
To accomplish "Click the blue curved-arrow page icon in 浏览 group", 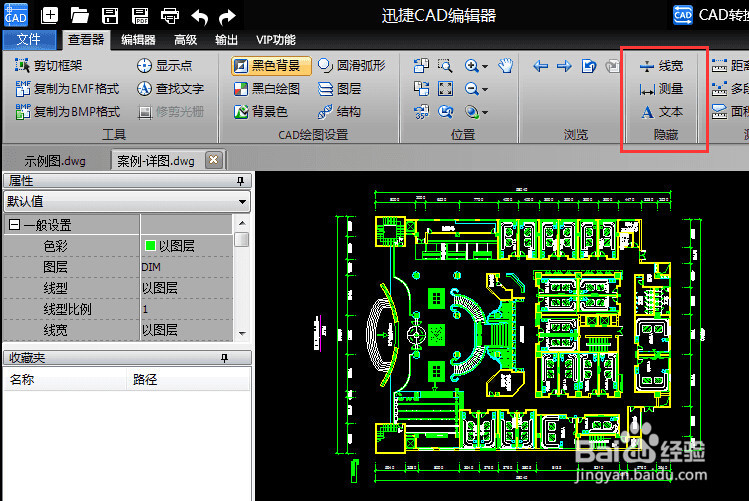I will pyautogui.click(x=588, y=66).
